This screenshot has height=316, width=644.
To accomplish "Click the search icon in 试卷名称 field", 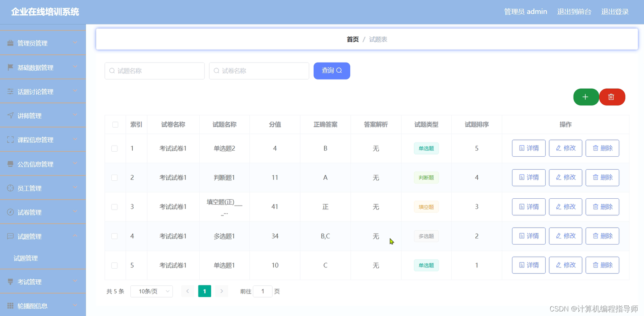I will click(x=216, y=71).
